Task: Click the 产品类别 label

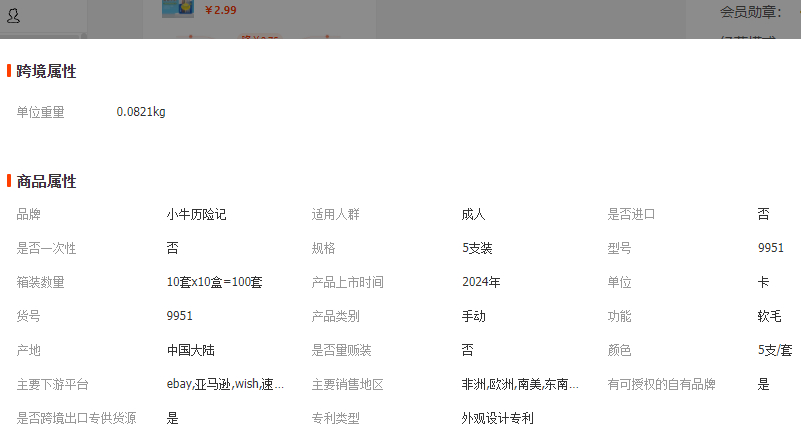Action: click(x=336, y=316)
